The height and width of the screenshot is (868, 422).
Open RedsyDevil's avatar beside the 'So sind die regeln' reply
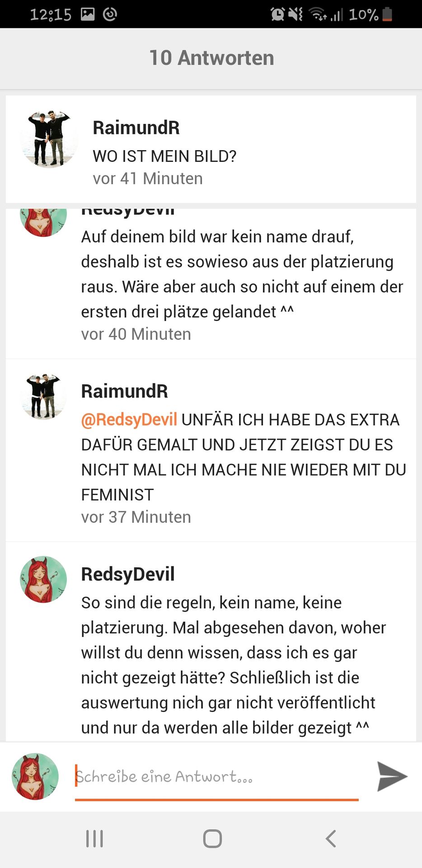click(43, 579)
